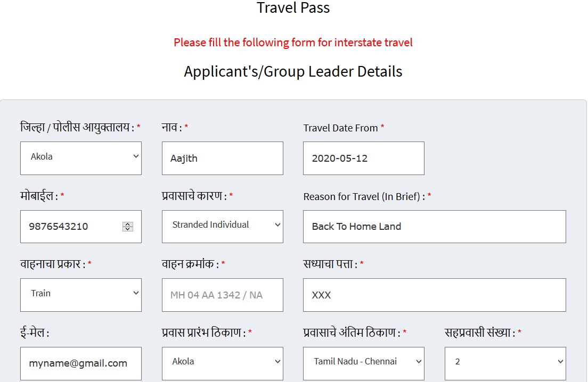Expand the co-passenger count dropdown showing 2
The image size is (588, 382).
tap(505, 362)
